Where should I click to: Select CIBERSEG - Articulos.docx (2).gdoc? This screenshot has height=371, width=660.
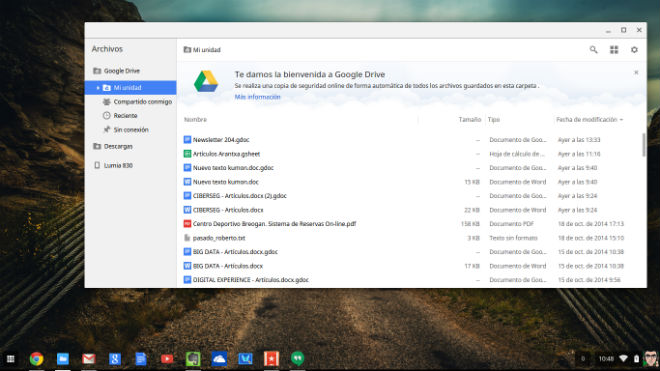[240, 196]
